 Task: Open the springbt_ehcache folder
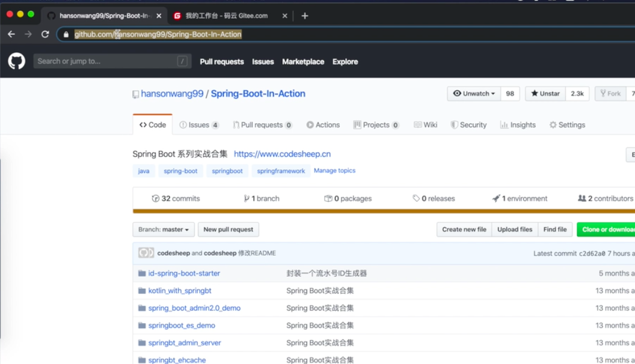pos(177,360)
